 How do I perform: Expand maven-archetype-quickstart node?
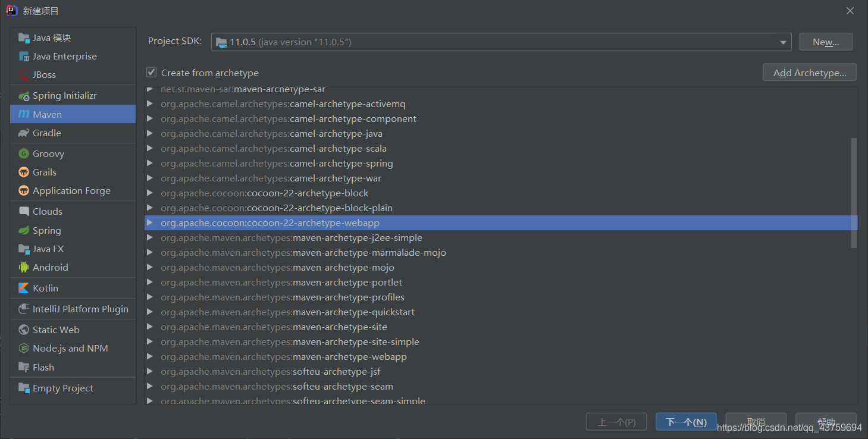coord(150,312)
